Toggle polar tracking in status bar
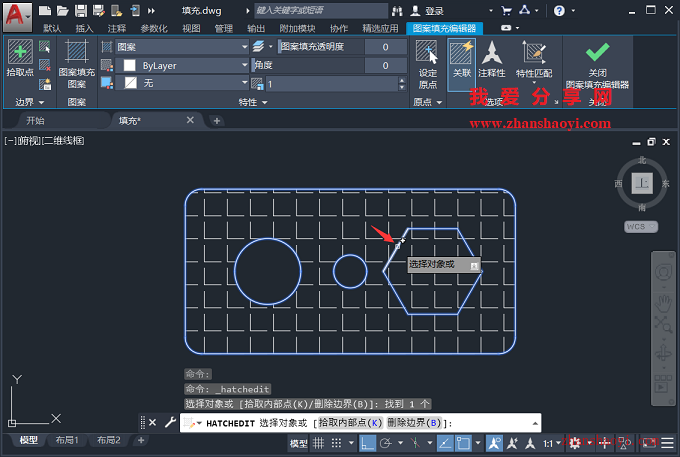The width and height of the screenshot is (680, 457). click(386, 443)
